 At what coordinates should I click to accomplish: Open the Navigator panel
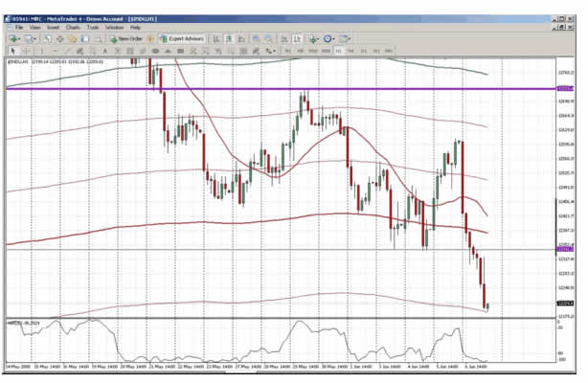click(73, 38)
